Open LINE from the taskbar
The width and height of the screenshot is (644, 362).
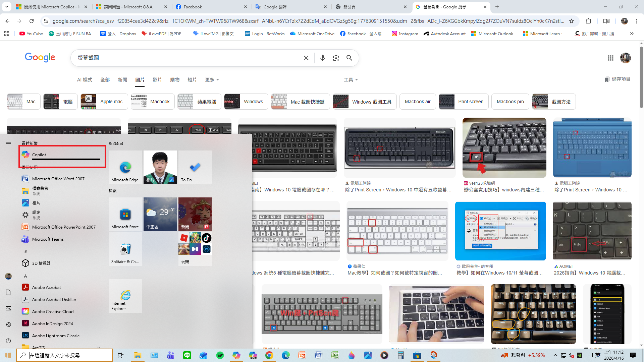click(187, 355)
